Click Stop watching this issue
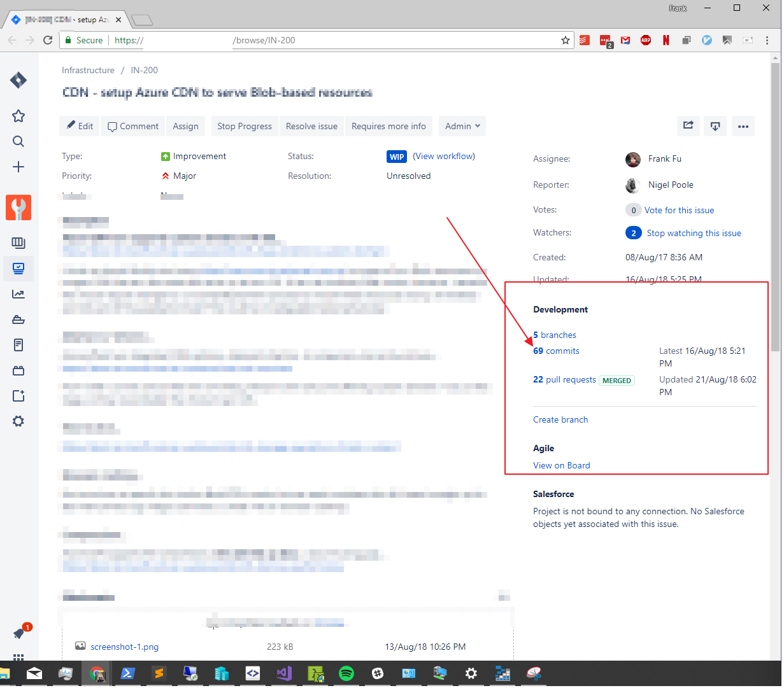Viewport: 784px width, 688px height. [x=694, y=233]
